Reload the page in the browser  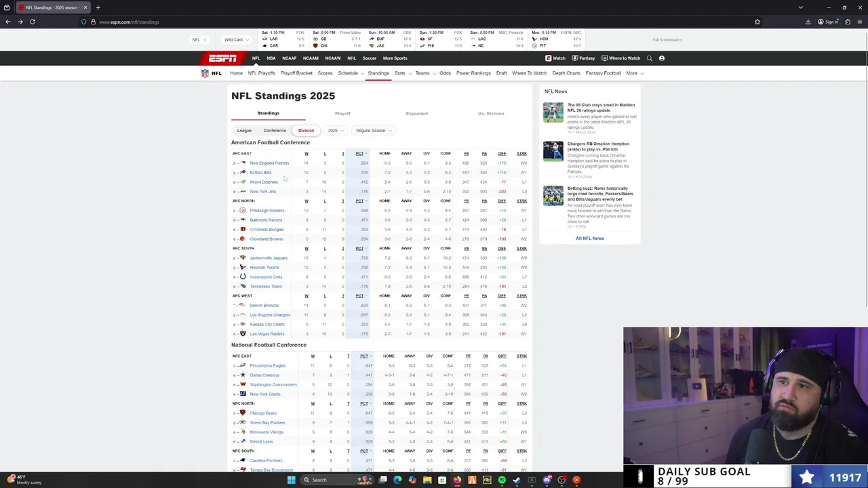coord(33,22)
